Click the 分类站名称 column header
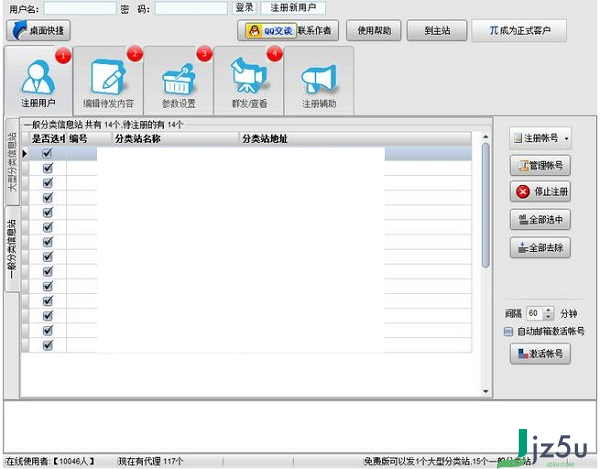This screenshot has width=600, height=469. 176,138
